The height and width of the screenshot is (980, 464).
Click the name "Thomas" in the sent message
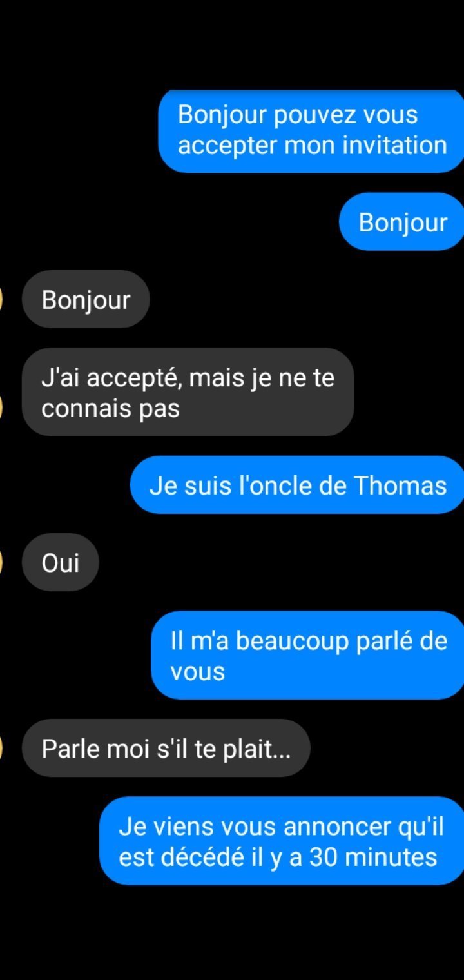(400, 485)
